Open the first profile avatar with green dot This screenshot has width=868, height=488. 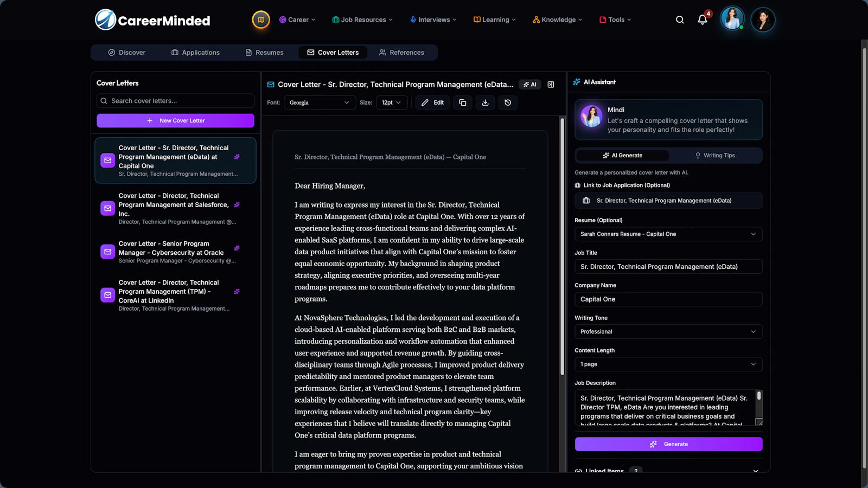point(732,20)
